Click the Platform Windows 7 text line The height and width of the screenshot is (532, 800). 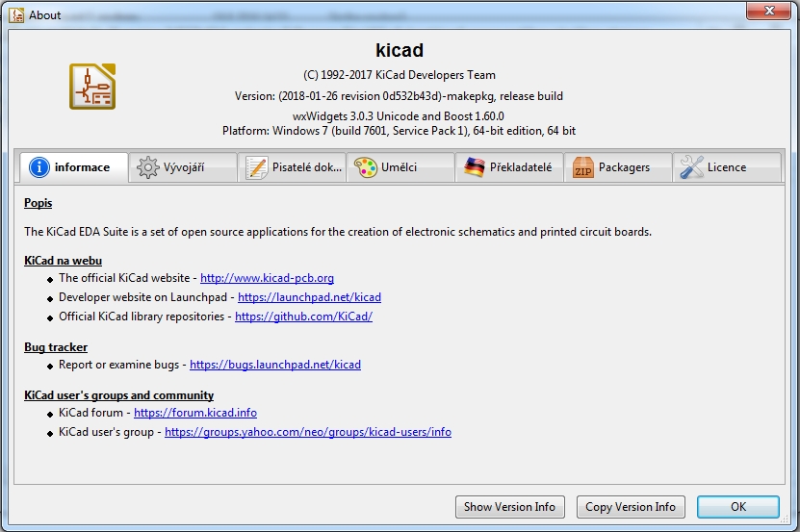[399, 131]
